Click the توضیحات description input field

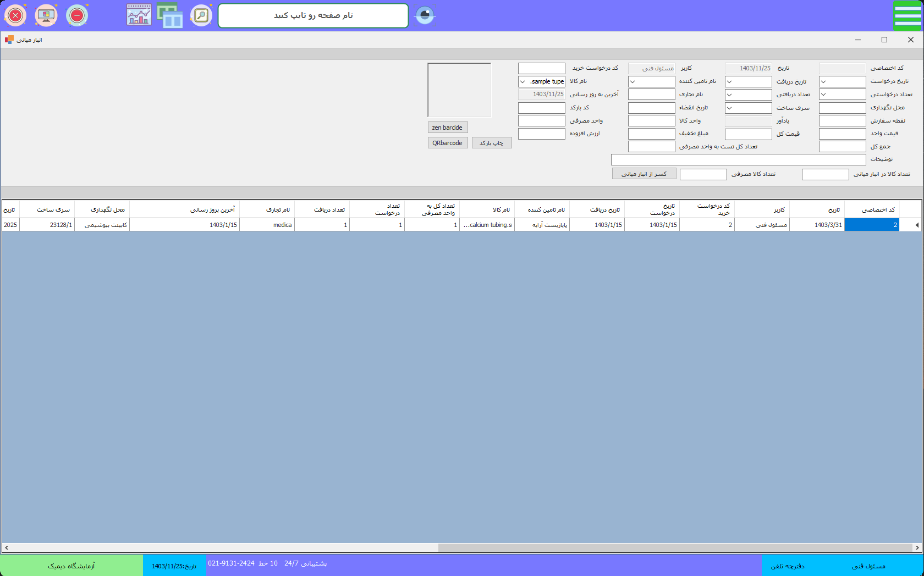[738, 159]
